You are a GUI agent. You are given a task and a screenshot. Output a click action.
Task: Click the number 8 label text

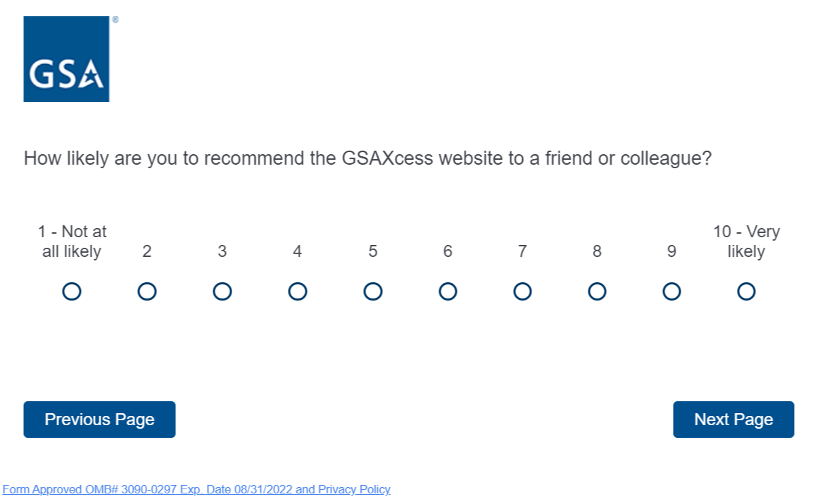[597, 251]
